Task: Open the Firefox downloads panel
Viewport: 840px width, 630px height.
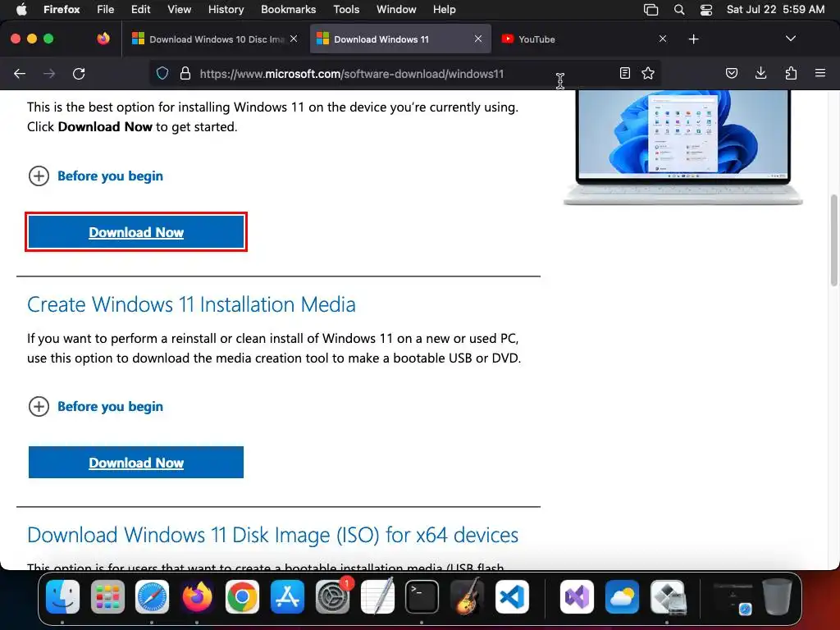Action: pos(760,73)
